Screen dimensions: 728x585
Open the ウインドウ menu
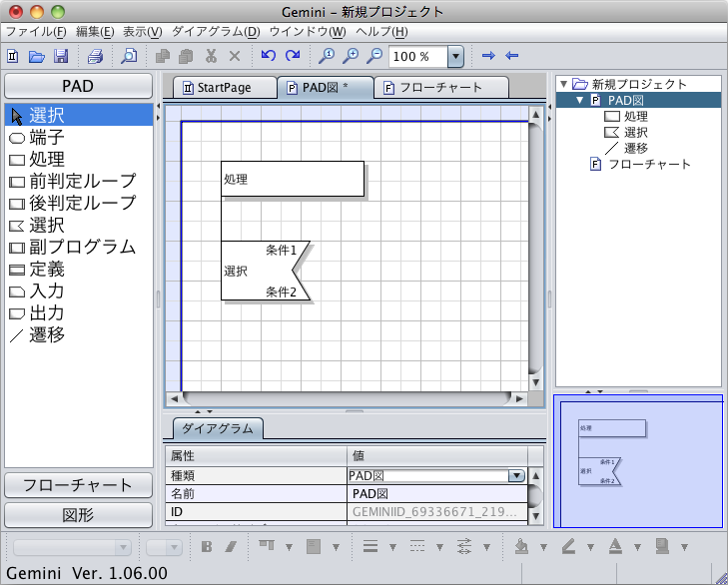(308, 32)
